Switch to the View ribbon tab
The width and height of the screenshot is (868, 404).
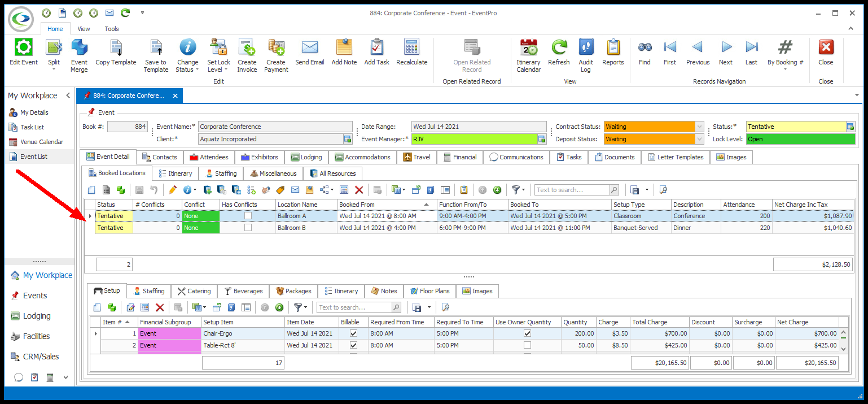click(x=84, y=29)
